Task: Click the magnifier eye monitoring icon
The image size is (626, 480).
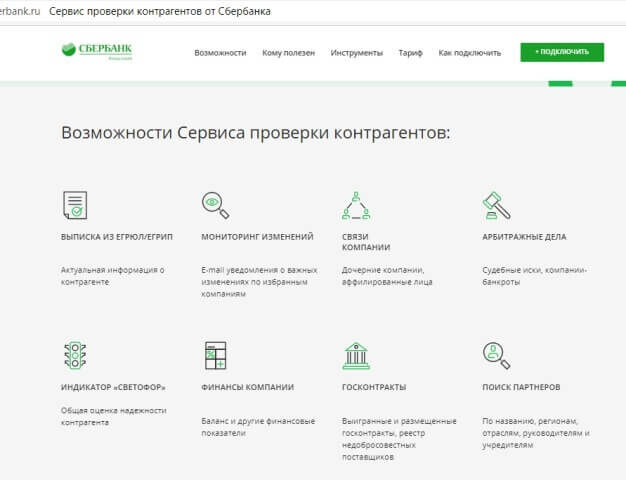Action: pos(215,205)
